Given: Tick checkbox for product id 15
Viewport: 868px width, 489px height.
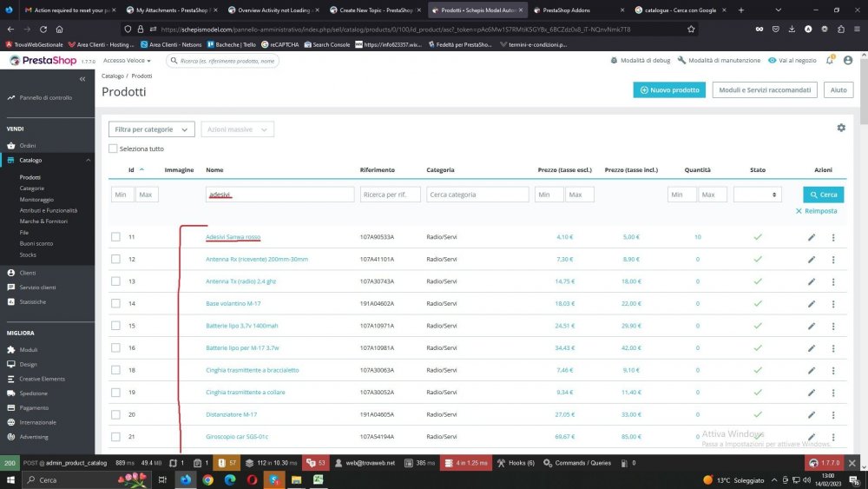Looking at the screenshot, I should click(115, 326).
